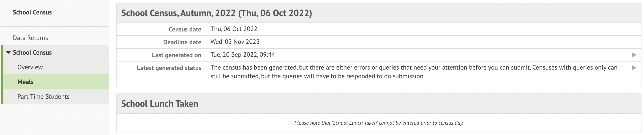This screenshot has height=135, width=644.
Task: Click the School Lunch Taken section heading
Action: [159, 104]
